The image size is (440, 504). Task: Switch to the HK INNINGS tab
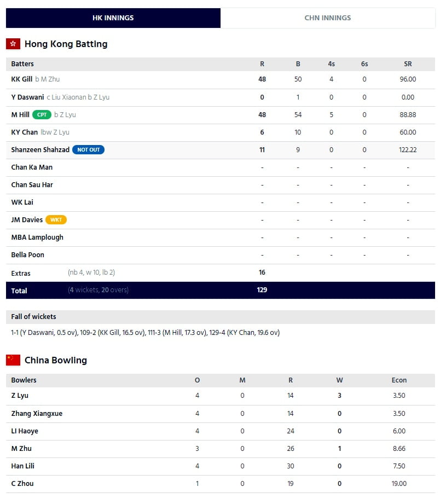(x=113, y=18)
